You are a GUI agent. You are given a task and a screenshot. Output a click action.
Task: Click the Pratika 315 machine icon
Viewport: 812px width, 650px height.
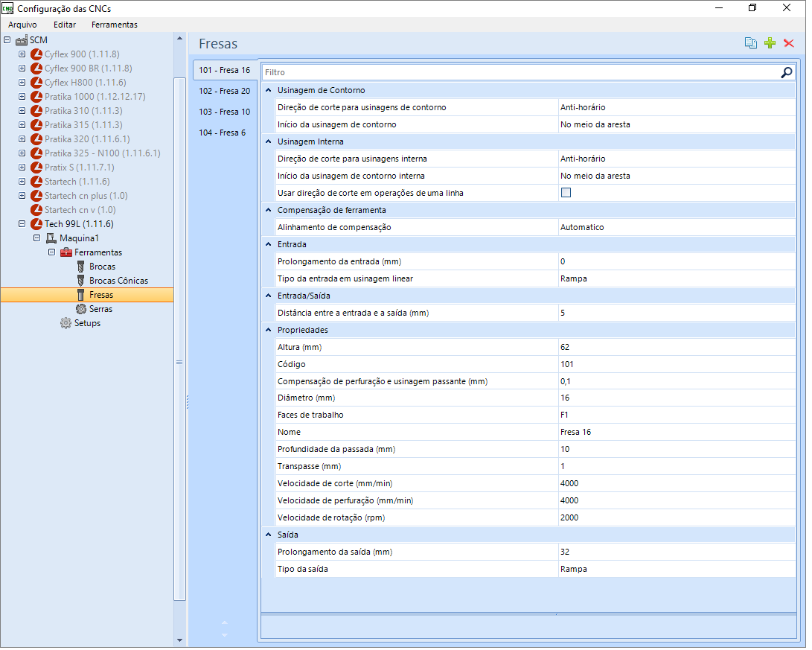(x=36, y=126)
